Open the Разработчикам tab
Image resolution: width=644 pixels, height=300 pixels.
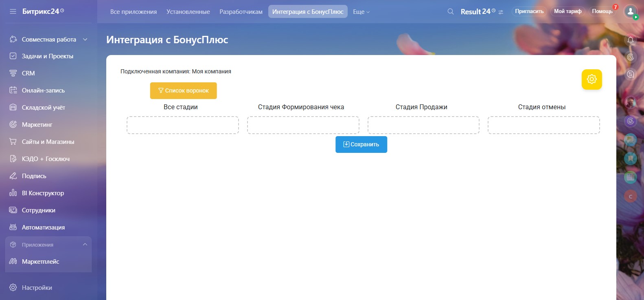[x=241, y=12]
